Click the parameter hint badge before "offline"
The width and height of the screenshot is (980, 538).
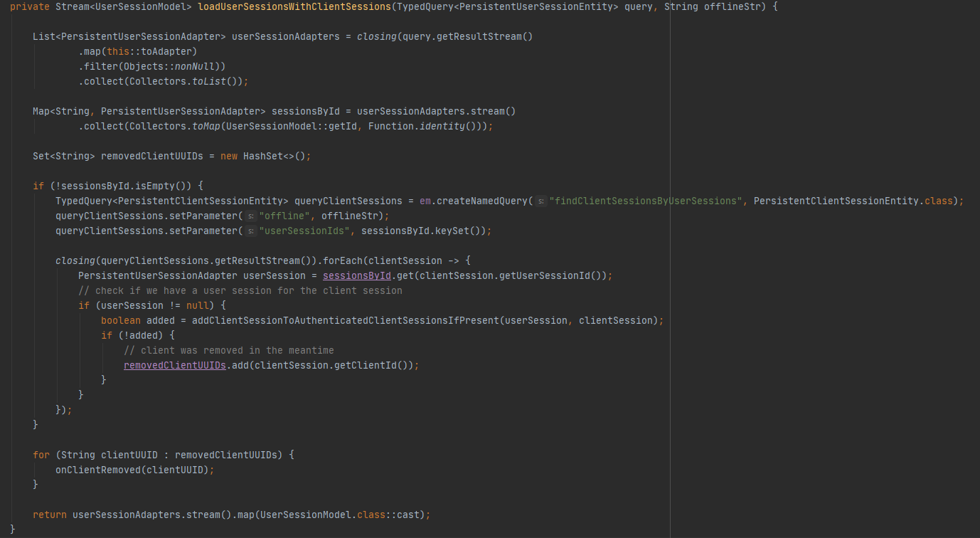coord(250,215)
